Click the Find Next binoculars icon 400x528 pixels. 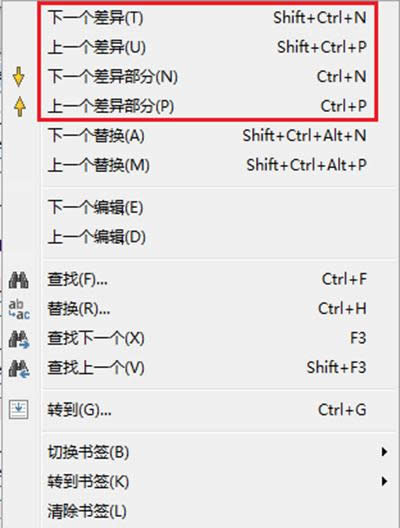click(x=19, y=339)
